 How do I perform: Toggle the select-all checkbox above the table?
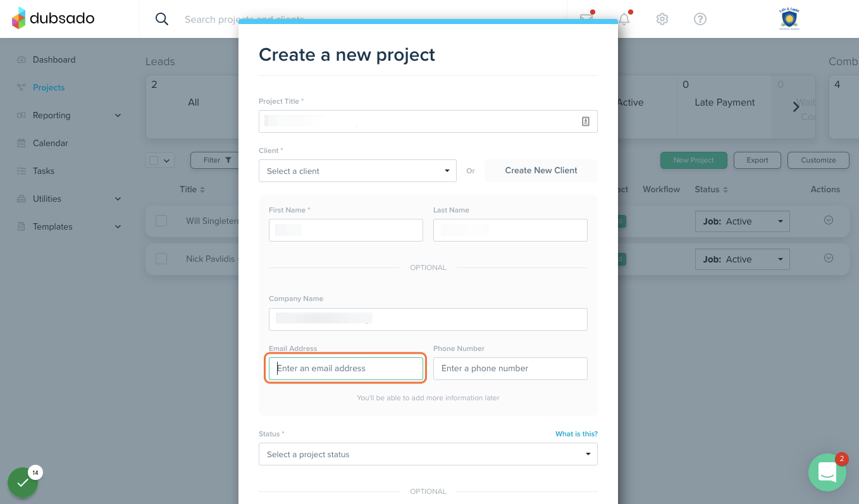[x=154, y=161]
